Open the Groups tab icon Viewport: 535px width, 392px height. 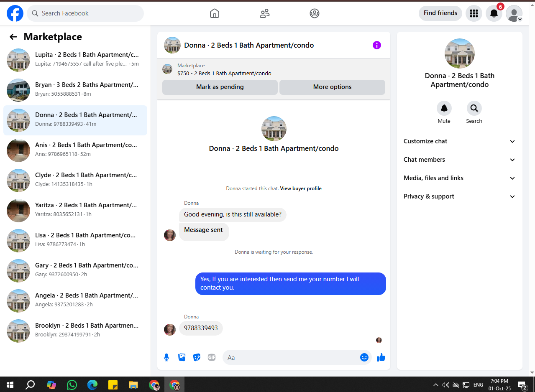coord(315,13)
